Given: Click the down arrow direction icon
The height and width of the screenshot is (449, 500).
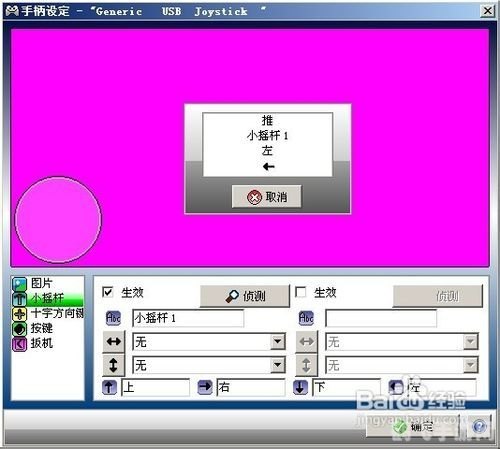Looking at the screenshot, I should click(x=300, y=387).
